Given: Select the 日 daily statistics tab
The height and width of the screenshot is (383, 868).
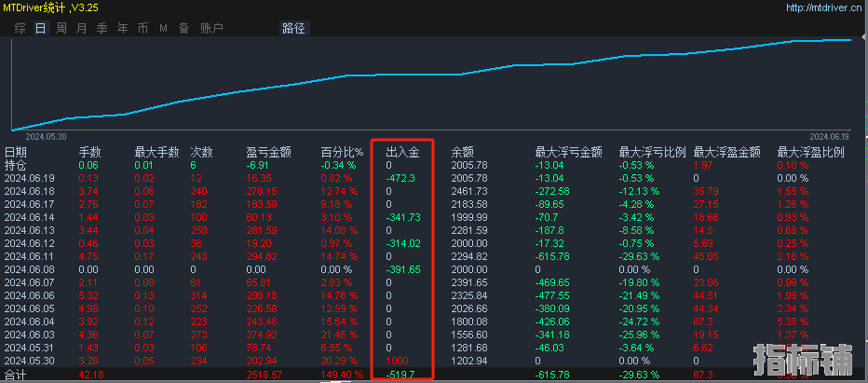Looking at the screenshot, I should pyautogui.click(x=40, y=28).
